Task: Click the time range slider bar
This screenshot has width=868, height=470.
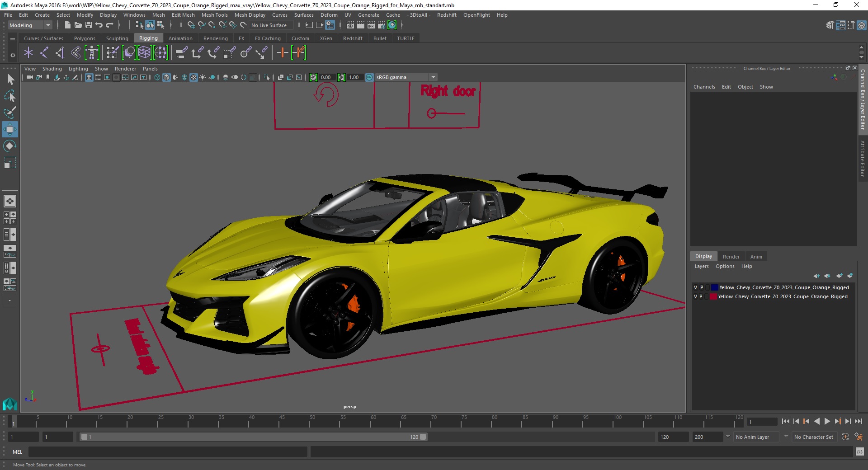Action: (253, 437)
